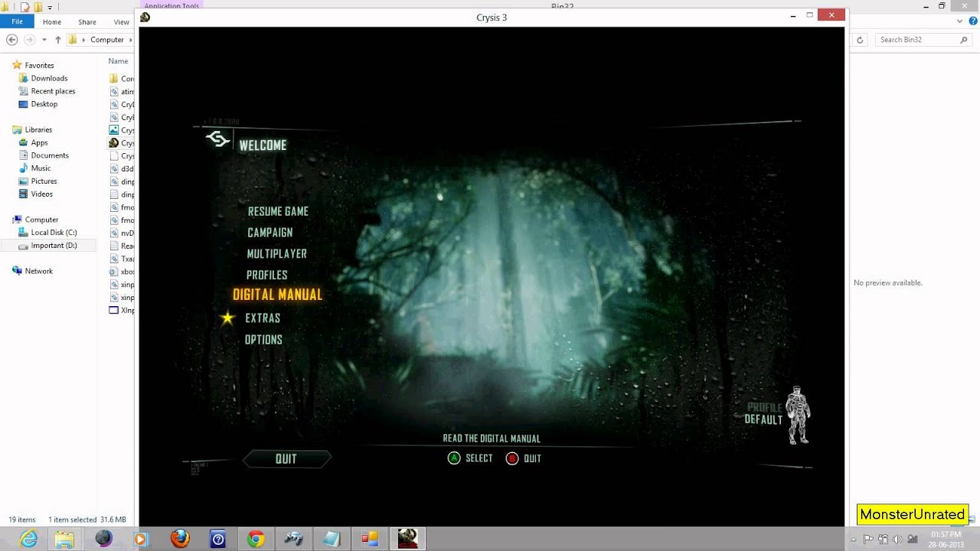This screenshot has width=980, height=551.
Task: Open Profiles in the Crysis menu
Action: pyautogui.click(x=266, y=275)
